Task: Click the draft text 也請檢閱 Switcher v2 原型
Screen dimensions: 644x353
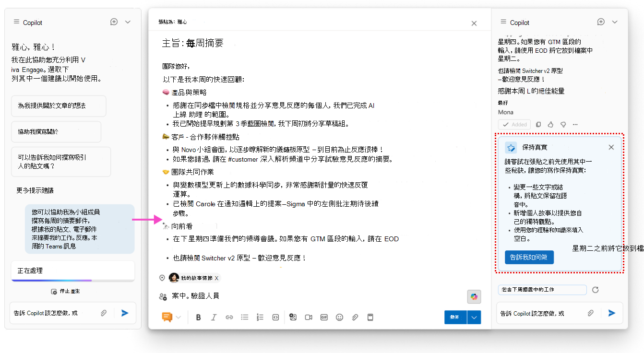Action: (x=530, y=71)
